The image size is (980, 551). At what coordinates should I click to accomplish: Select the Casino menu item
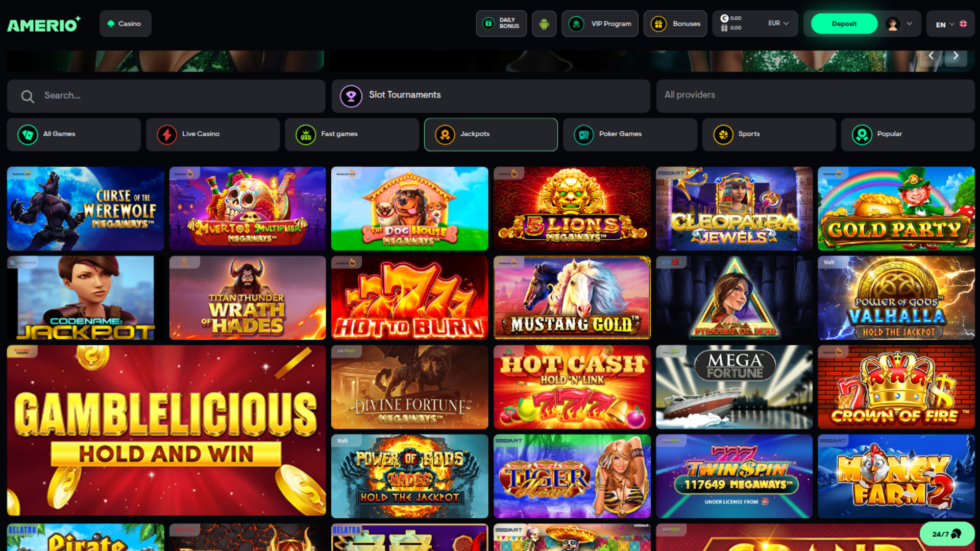125,23
